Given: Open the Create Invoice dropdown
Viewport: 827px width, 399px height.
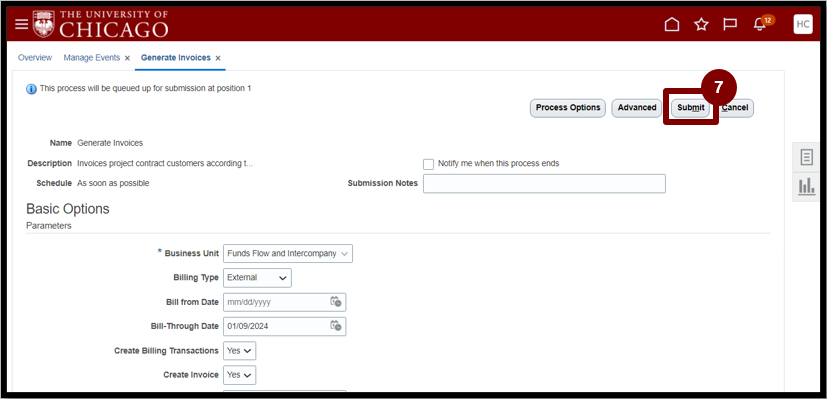Looking at the screenshot, I should pyautogui.click(x=239, y=375).
